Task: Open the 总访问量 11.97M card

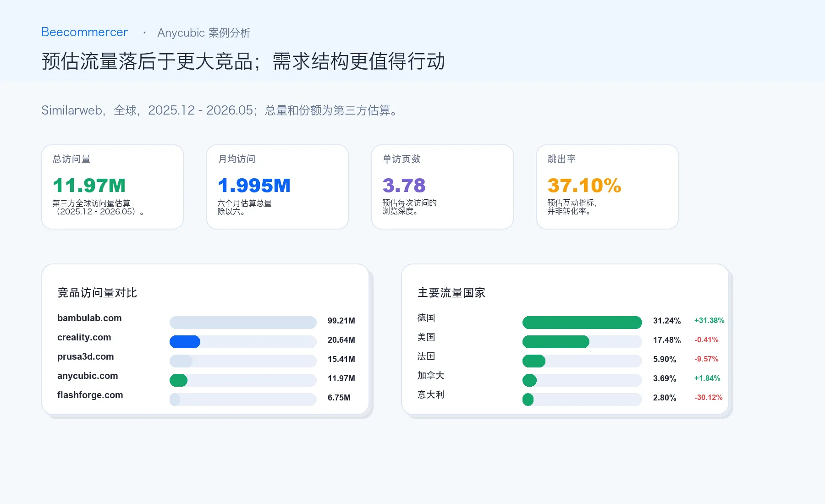Action: tap(112, 187)
